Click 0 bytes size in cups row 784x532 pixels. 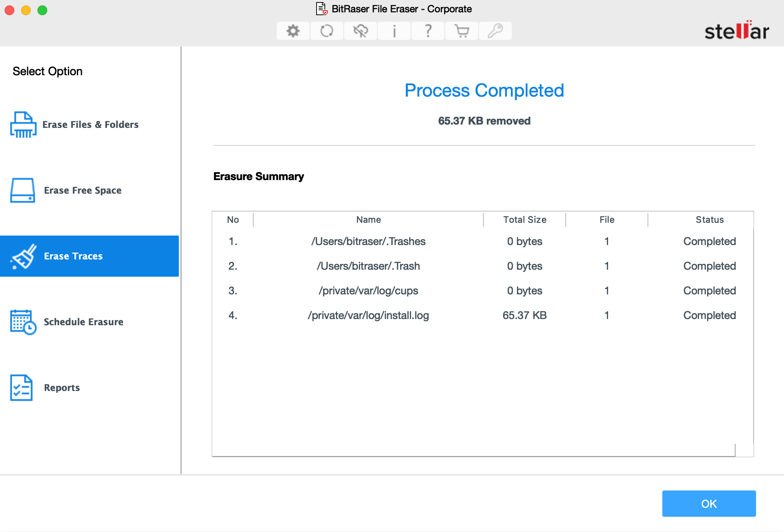(x=525, y=291)
